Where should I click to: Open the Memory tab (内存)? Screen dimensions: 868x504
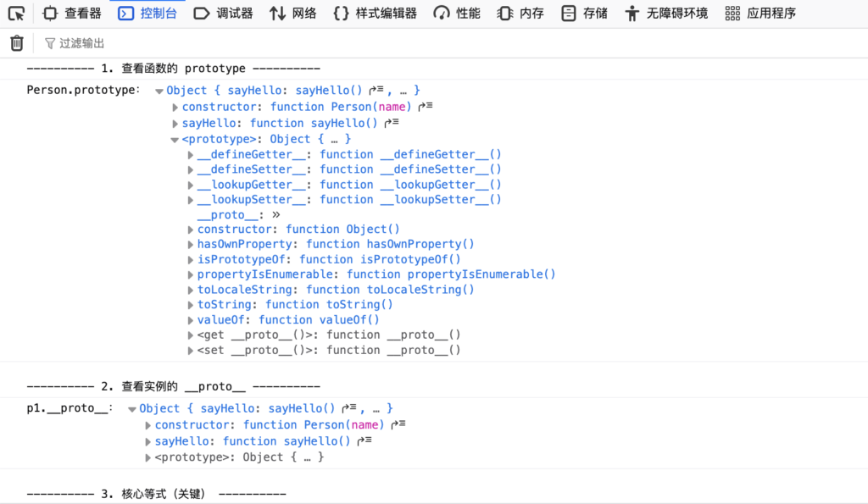[x=520, y=13]
